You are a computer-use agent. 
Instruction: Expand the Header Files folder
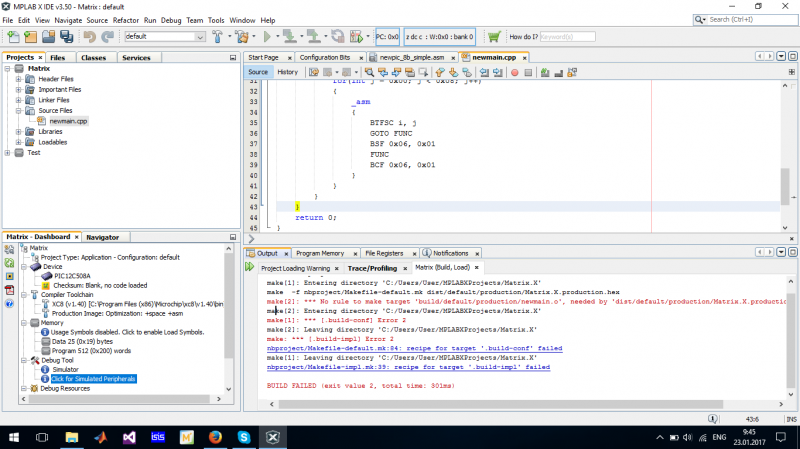coord(18,79)
